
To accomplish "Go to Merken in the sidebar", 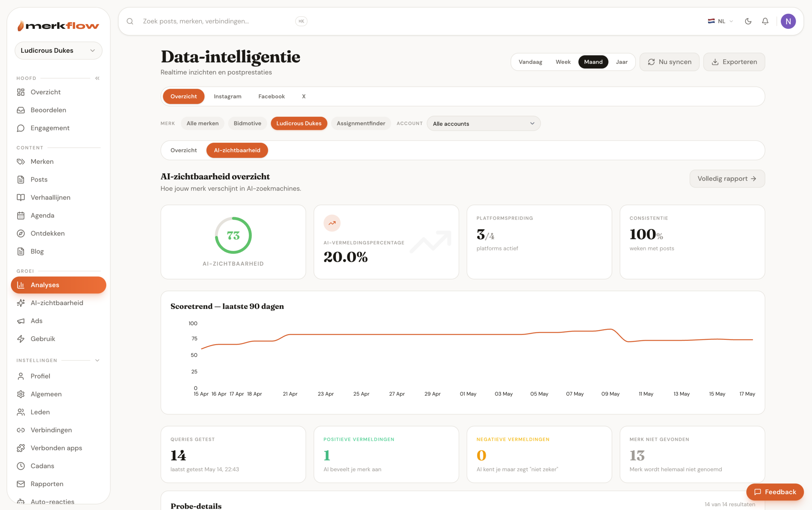I will coord(58,162).
